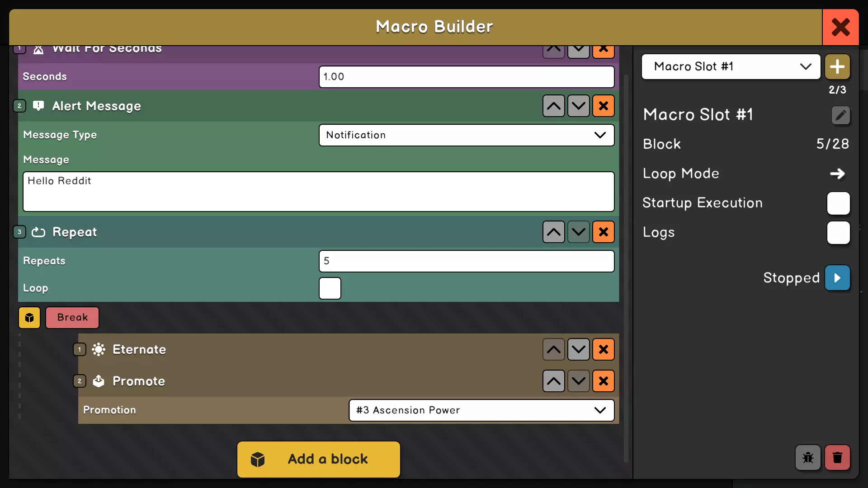Viewport: 868px width, 488px height.
Task: Open the Macro Slot #1 selector
Action: coord(731,67)
